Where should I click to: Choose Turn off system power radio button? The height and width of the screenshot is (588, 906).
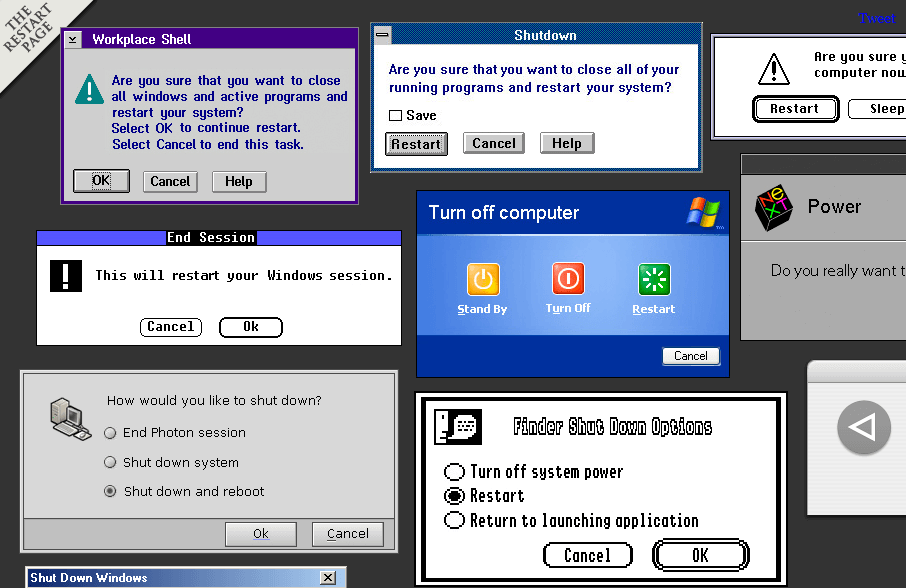[454, 472]
